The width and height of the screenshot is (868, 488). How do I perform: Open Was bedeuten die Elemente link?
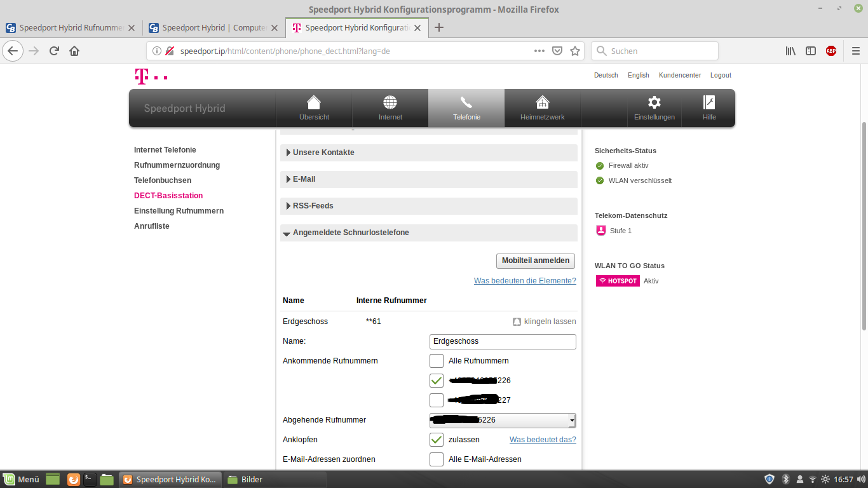click(x=525, y=281)
